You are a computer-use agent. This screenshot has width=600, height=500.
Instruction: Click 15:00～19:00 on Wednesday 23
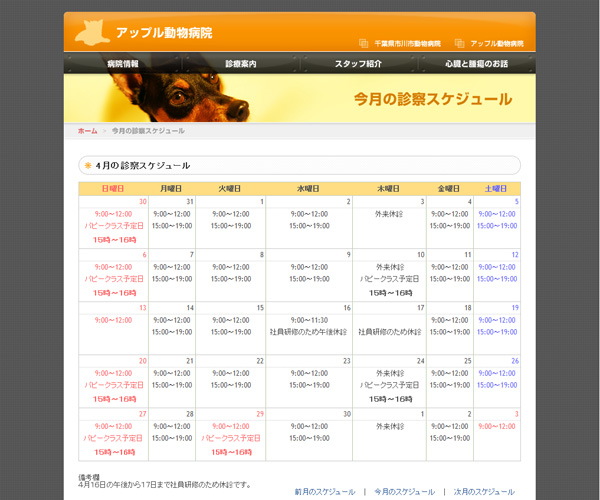(x=309, y=385)
